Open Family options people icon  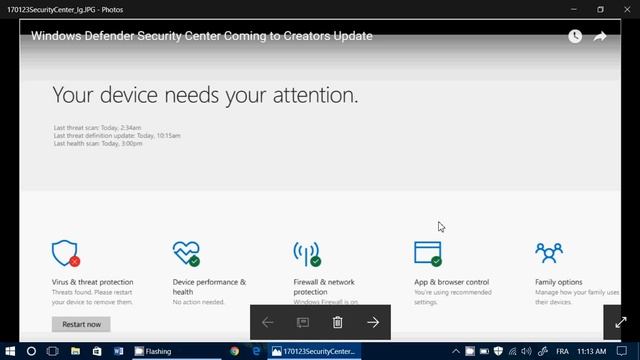point(549,253)
